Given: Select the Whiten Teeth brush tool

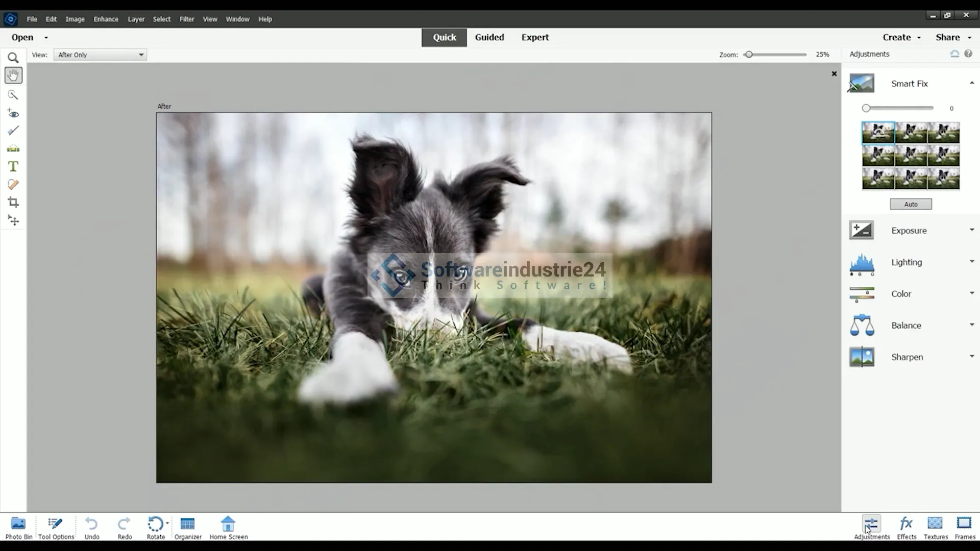Looking at the screenshot, I should click(x=13, y=131).
